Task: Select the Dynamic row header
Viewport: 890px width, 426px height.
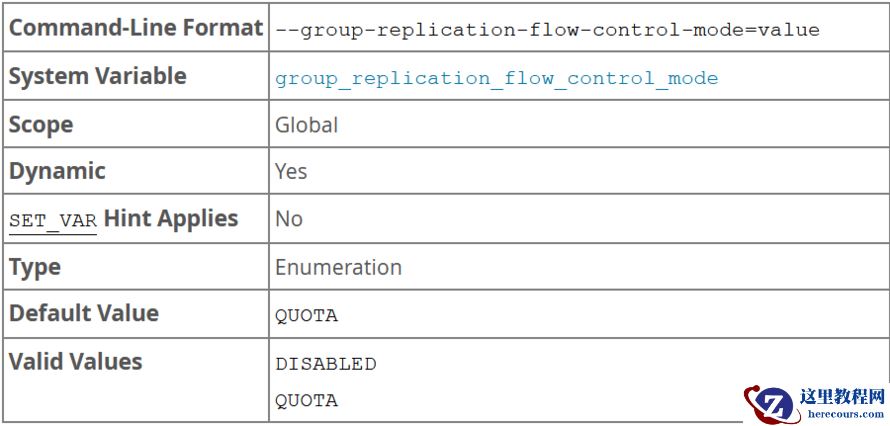Action: click(x=57, y=171)
